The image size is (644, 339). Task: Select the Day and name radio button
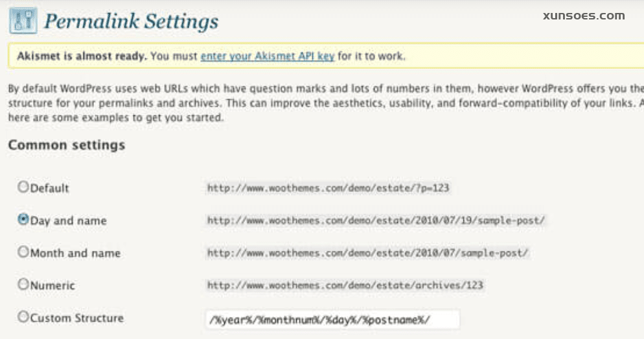[x=23, y=220]
